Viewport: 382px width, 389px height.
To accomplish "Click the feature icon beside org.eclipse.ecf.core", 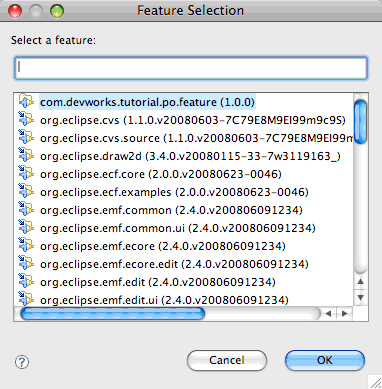I will pos(26,173).
